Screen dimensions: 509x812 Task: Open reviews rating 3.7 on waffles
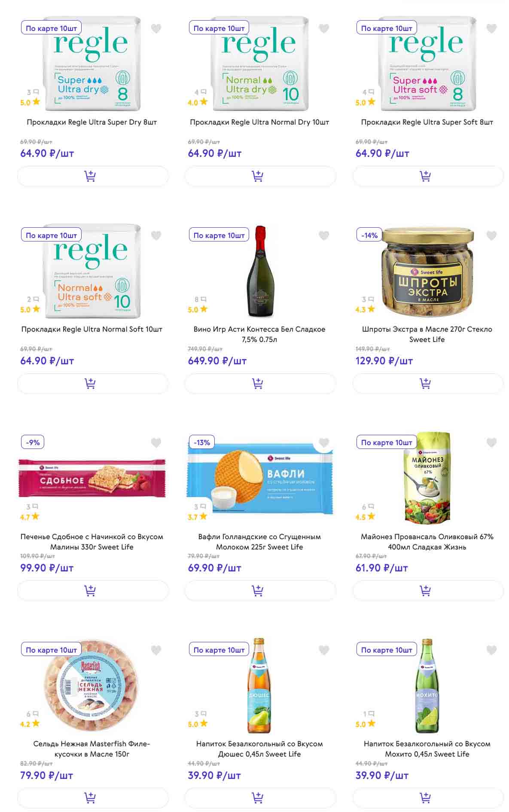[197, 517]
